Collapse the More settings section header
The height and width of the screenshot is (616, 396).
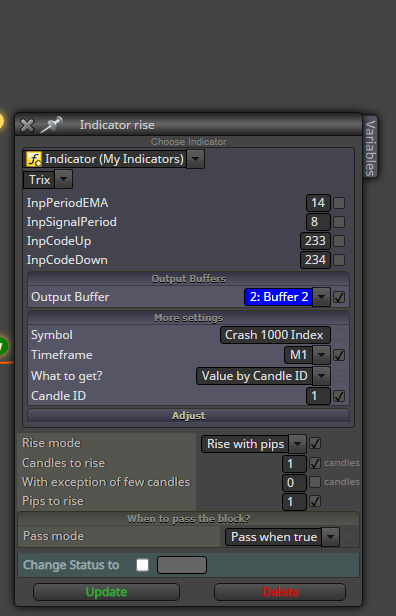(188, 318)
